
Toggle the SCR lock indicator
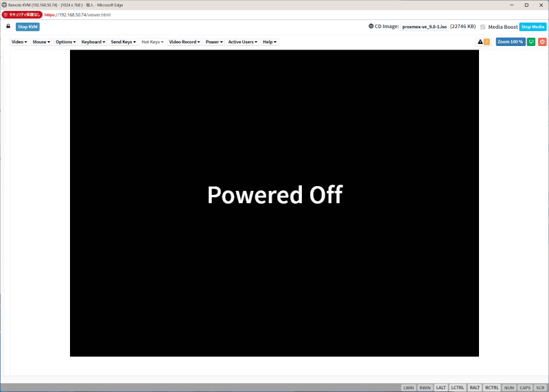[x=540, y=388]
